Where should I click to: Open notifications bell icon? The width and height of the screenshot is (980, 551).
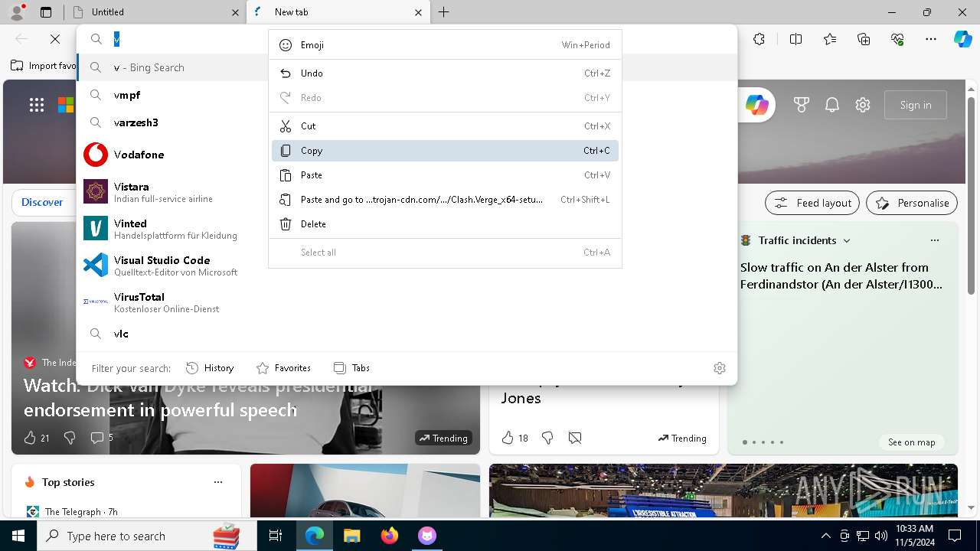(832, 105)
